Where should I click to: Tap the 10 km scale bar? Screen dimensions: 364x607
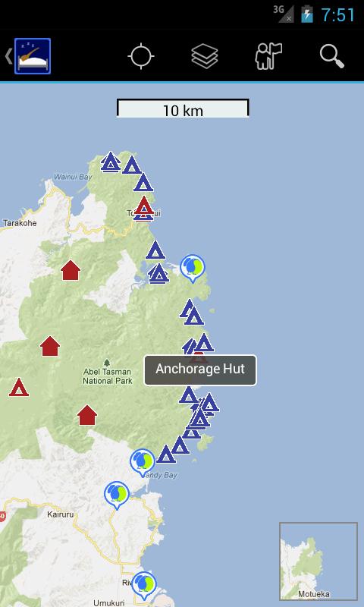[x=183, y=108]
